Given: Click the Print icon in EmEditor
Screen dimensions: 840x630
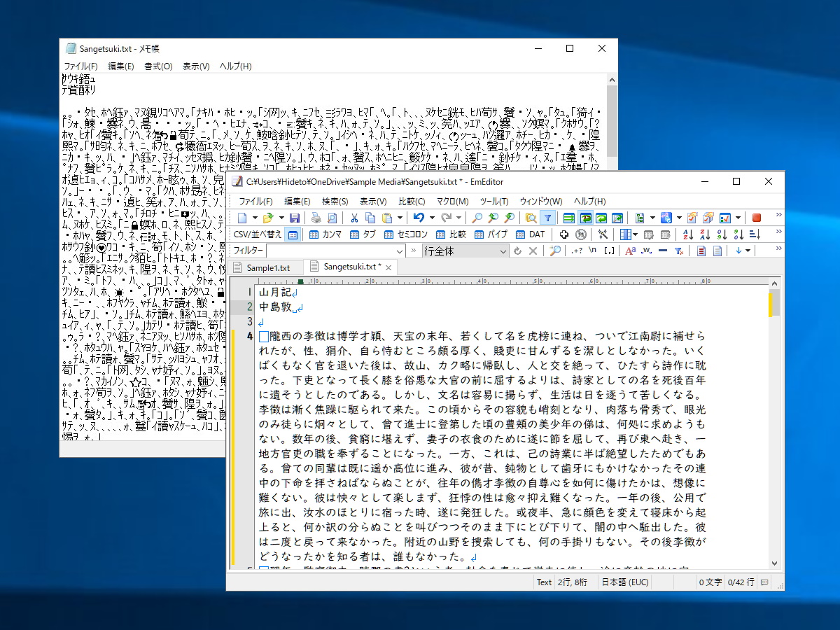Looking at the screenshot, I should tap(315, 218).
